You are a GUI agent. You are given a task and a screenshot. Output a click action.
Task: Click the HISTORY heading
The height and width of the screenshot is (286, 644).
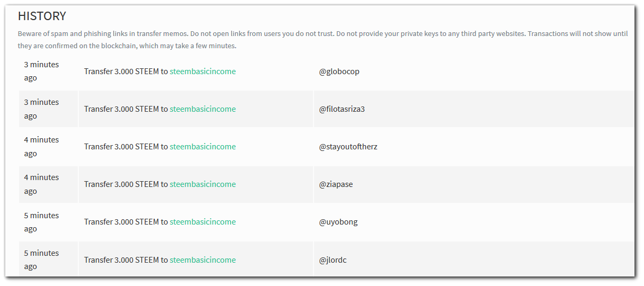(x=42, y=16)
